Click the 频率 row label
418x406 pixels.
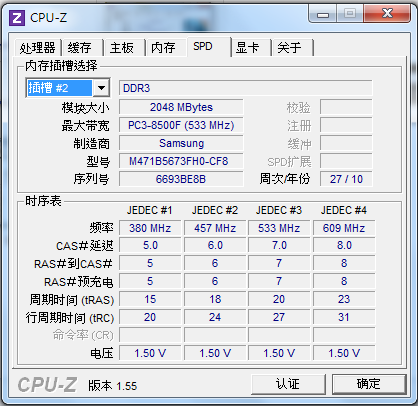[x=102, y=228]
